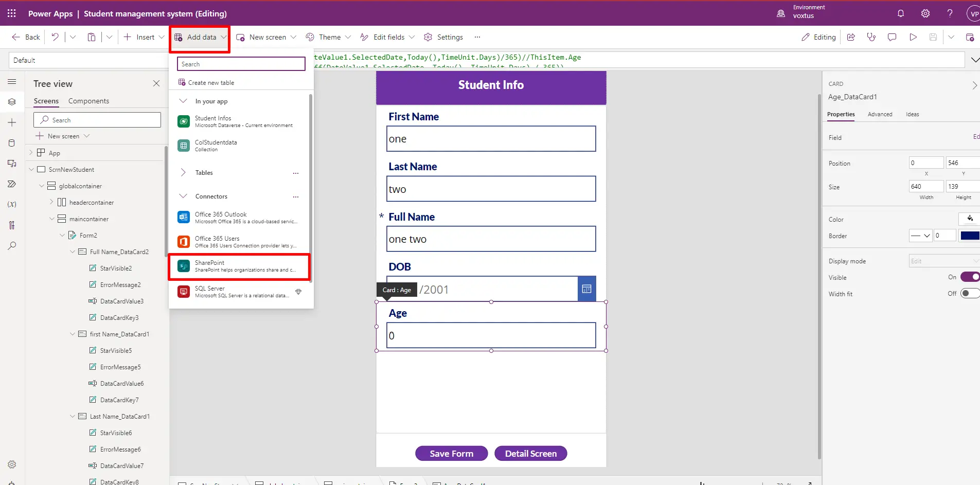Open Tree view layers icon in sidebar
Image resolution: width=980 pixels, height=485 pixels.
(12, 102)
